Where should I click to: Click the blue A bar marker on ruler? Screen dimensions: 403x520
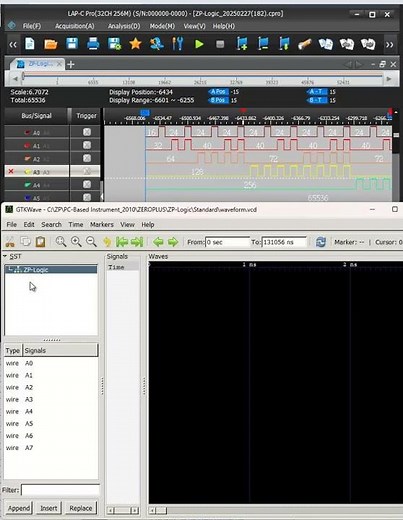click(x=145, y=112)
